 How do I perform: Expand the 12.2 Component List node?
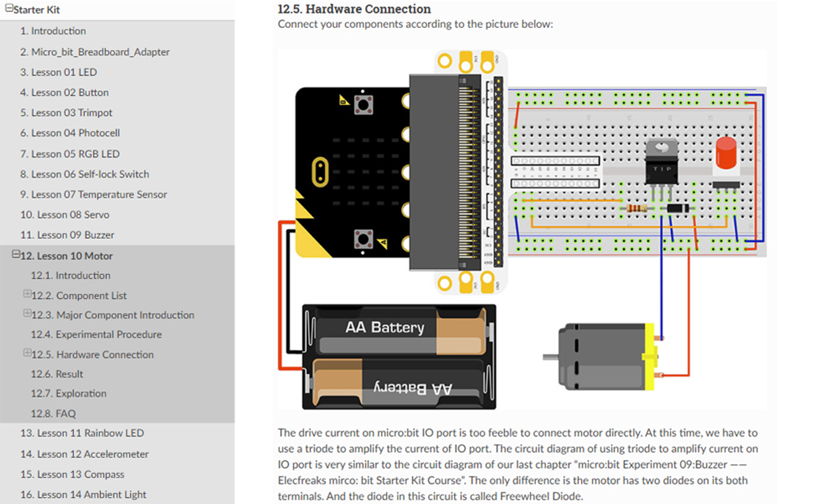click(27, 294)
